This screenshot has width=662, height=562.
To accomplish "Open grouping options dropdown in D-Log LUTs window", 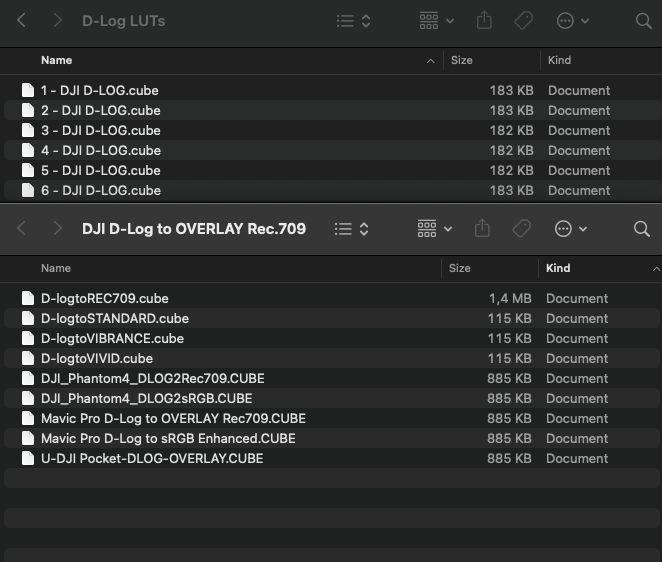I will click(x=437, y=21).
